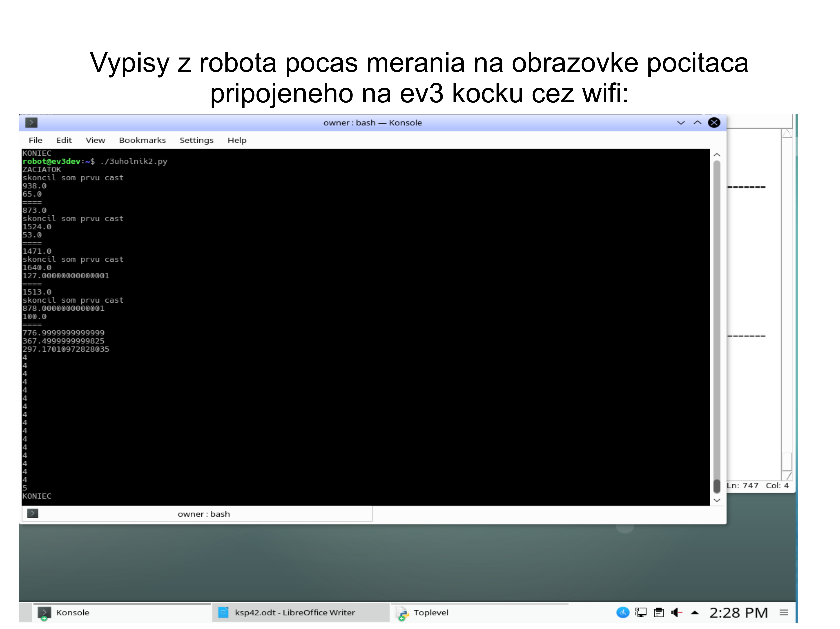This screenshot has height=629, width=840.
Task: Open the View menu
Action: point(95,140)
